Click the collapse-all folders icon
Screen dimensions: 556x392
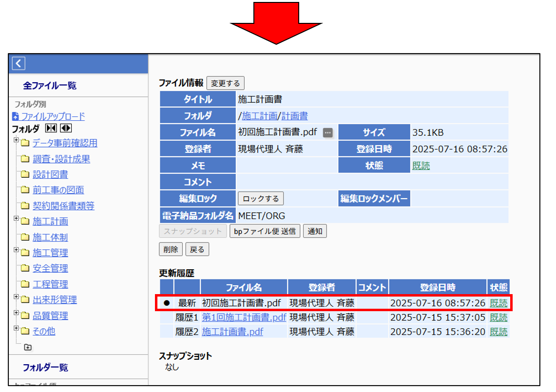51,129
